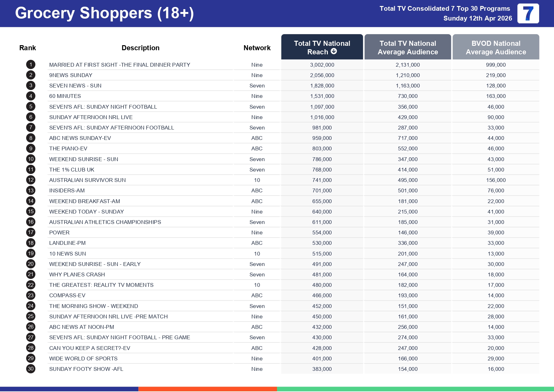Screen dimensions: 554x392
Task: Click the rank 1 circle badge
Action: [x=31, y=65]
